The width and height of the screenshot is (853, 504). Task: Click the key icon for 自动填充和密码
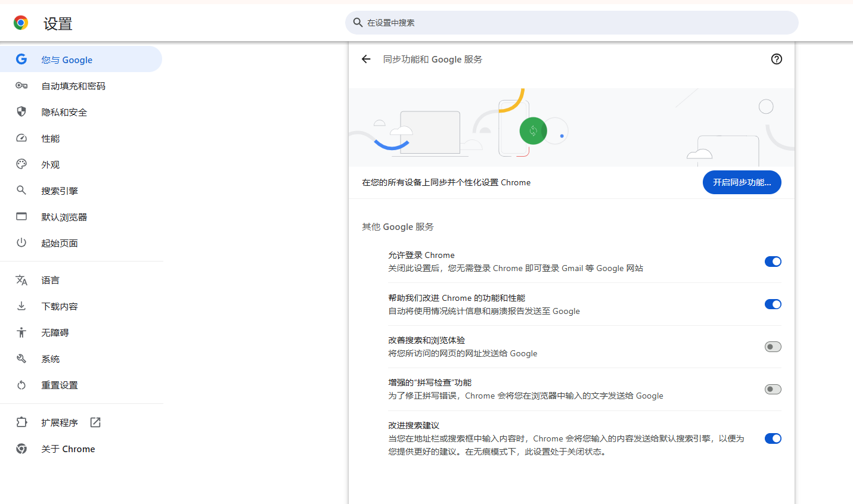pyautogui.click(x=21, y=86)
